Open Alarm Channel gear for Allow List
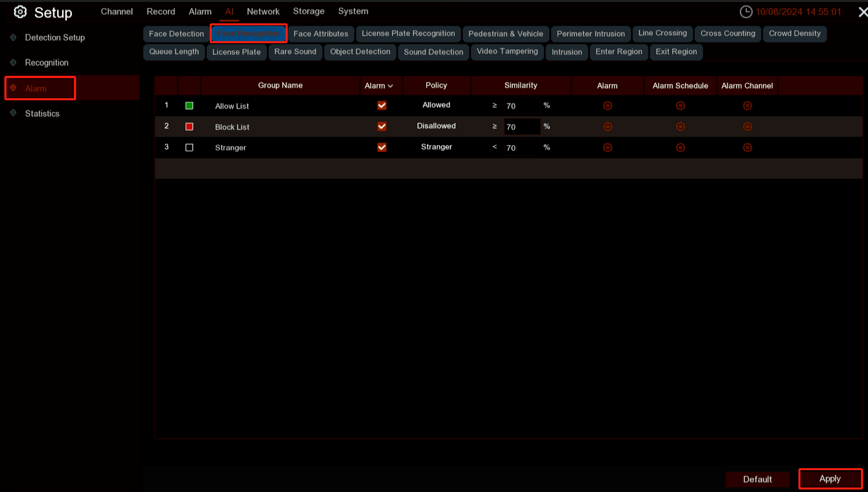The height and width of the screenshot is (492, 868). coord(747,106)
